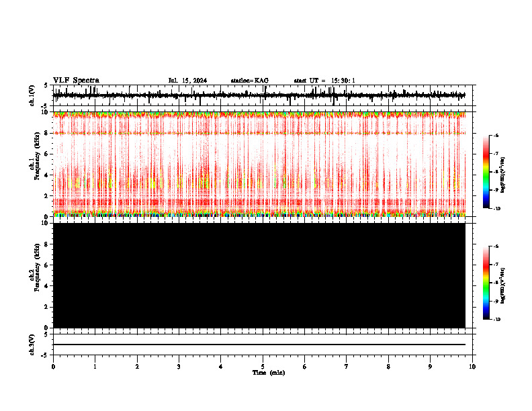Screen dimensions: 532x411
Task: Click the ch.2 spectrogram color scale bar
Action: pos(486,283)
